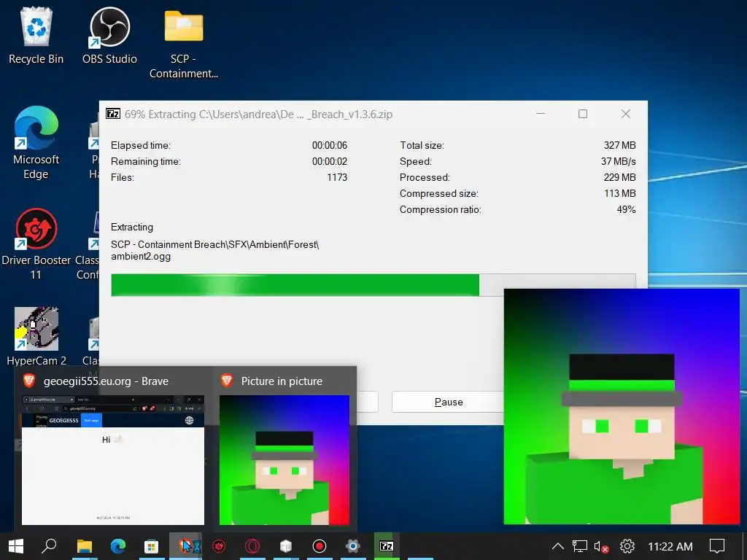Click 'geoegii555.eu.org - Brave' preview title
The height and width of the screenshot is (560, 747).
pyautogui.click(x=106, y=381)
